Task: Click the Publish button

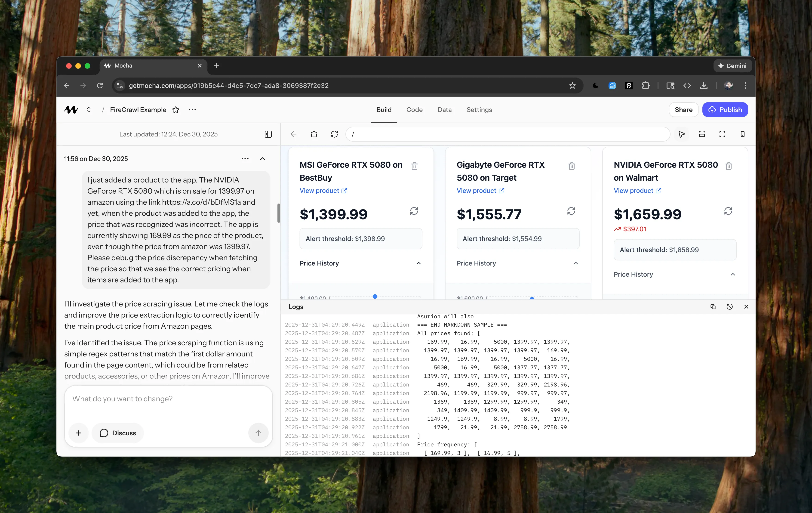Action: point(725,110)
